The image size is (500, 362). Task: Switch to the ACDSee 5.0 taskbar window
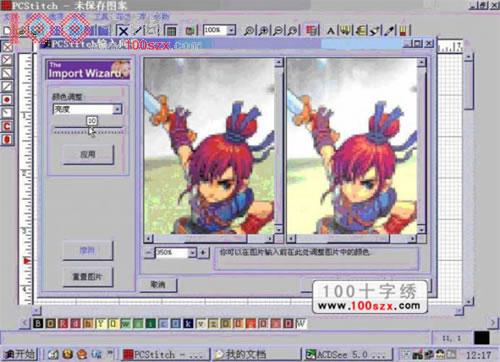click(x=348, y=354)
